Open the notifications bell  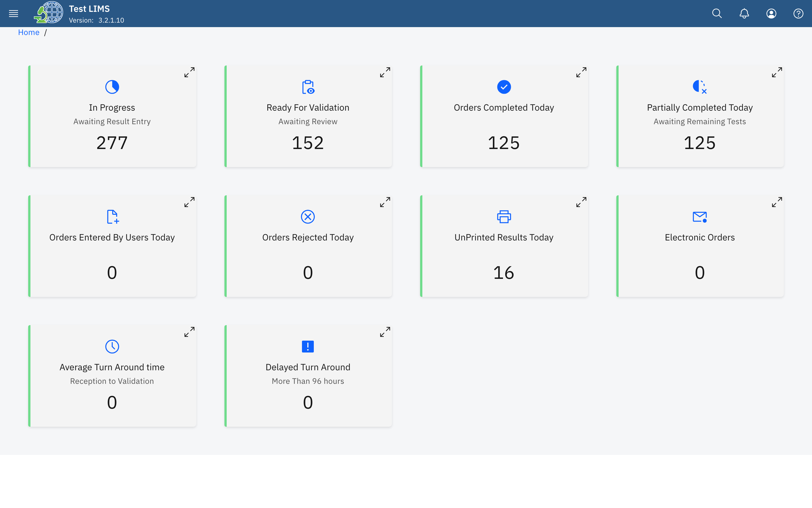coord(744,14)
